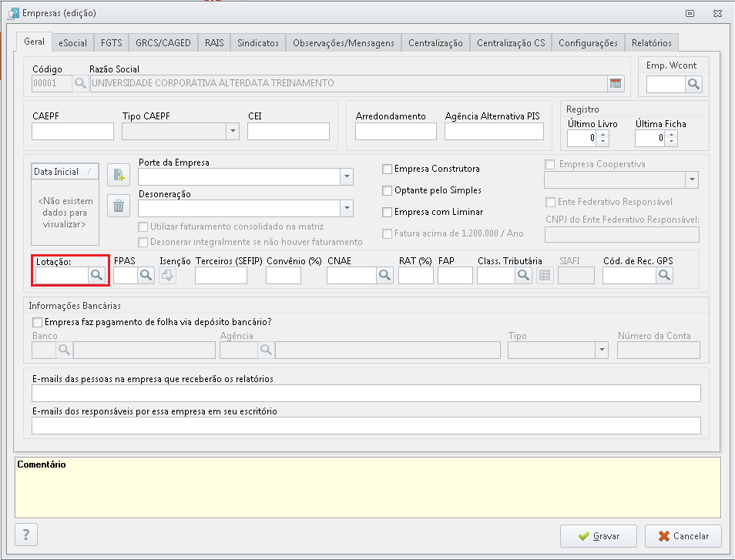Open the Razão Social details icon
The image size is (735, 560).
click(x=616, y=83)
